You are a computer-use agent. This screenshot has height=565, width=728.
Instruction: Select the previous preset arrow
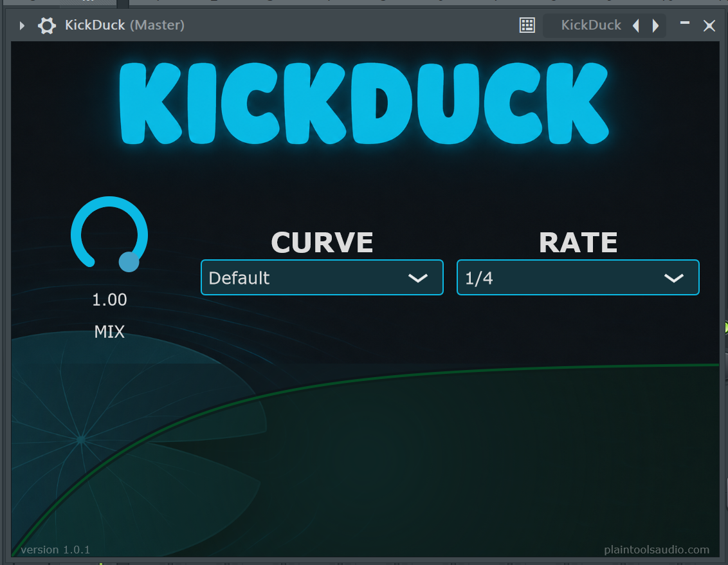[637, 25]
